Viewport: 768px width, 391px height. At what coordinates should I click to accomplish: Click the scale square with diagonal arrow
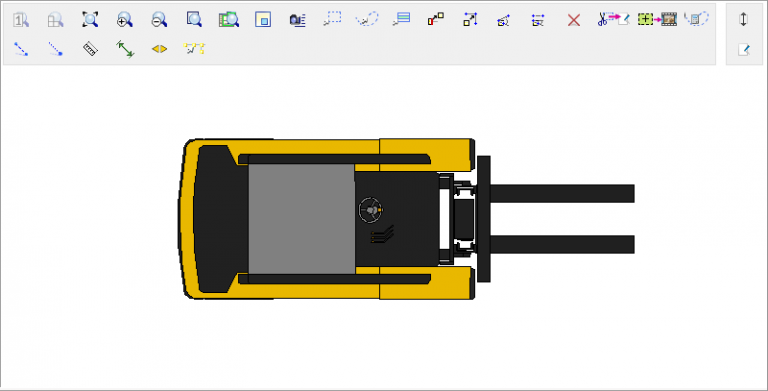coord(470,19)
